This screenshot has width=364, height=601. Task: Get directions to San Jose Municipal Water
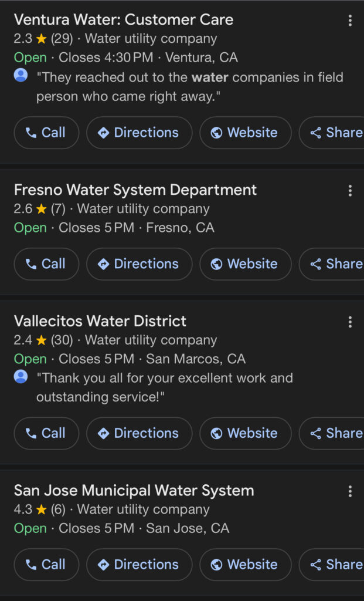click(x=139, y=565)
